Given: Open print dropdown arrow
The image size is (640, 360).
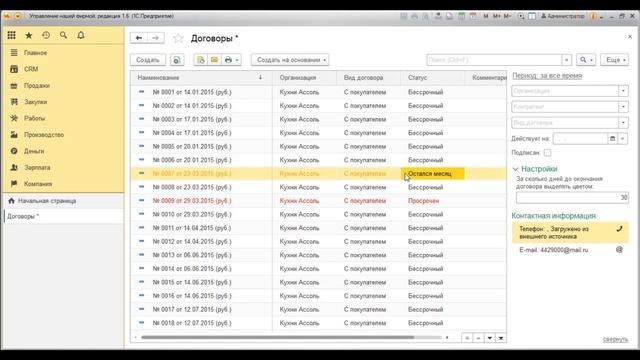Looking at the screenshot, I should tap(237, 60).
